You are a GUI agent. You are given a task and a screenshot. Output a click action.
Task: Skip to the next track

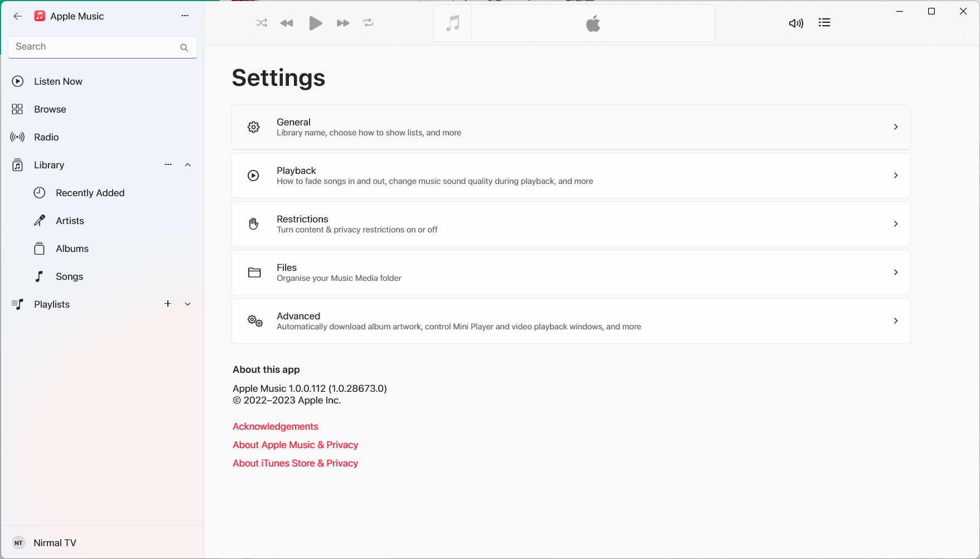pos(343,23)
